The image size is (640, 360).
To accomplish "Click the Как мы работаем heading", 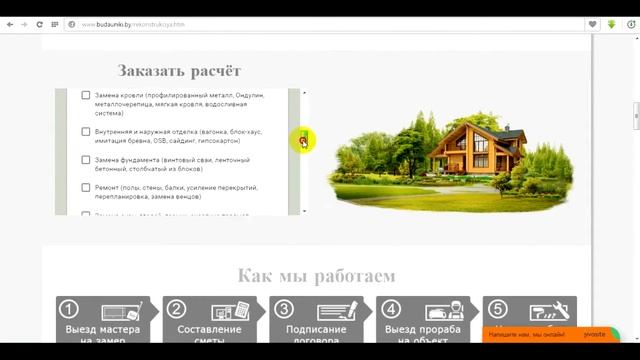I will coord(316,276).
